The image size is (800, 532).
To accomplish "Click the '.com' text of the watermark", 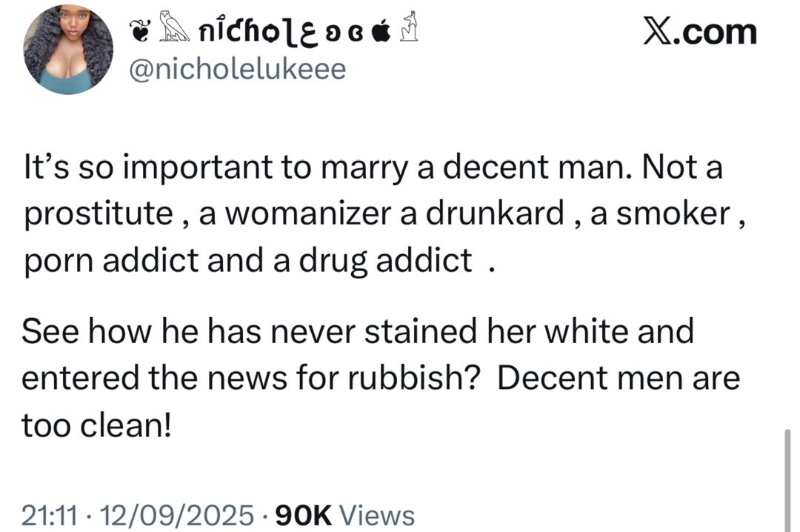I will [716, 33].
